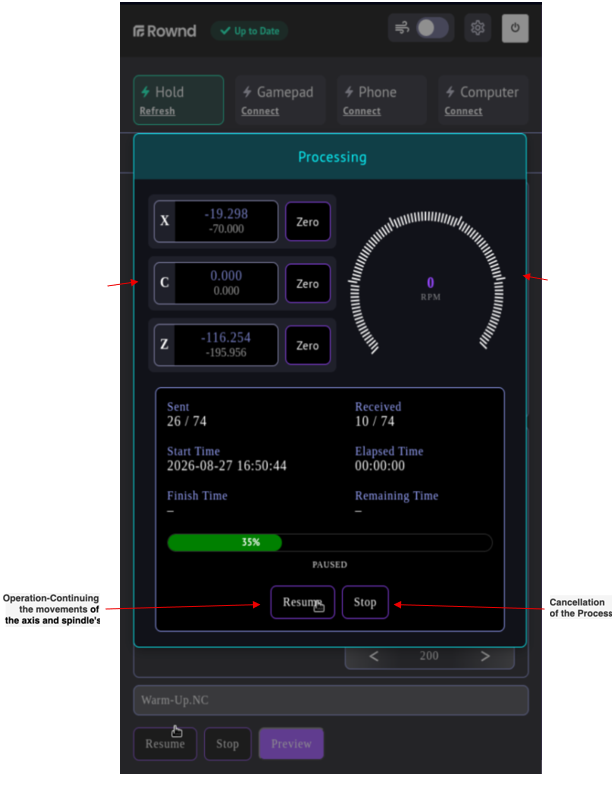Select the Gamepad connection card
612x795 pixels.
click(x=280, y=100)
